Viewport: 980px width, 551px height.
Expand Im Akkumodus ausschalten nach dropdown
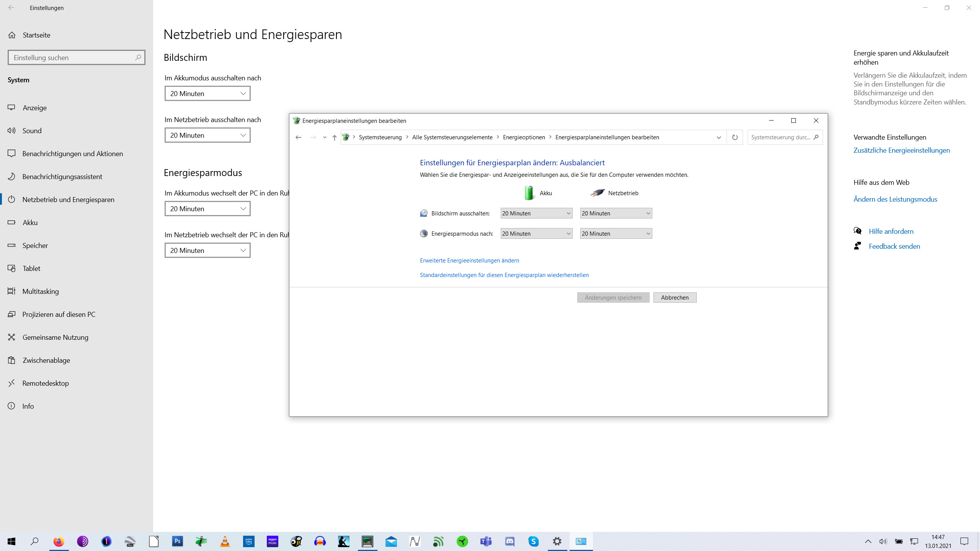click(x=207, y=94)
